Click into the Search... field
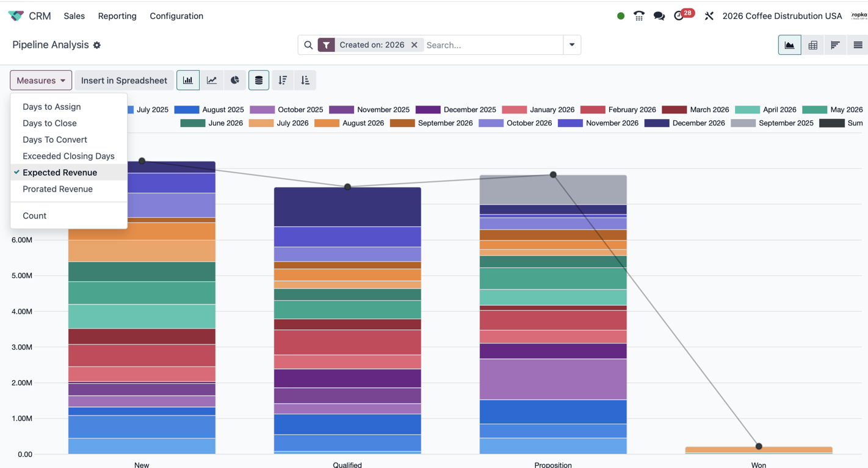This screenshot has width=868, height=468. (x=493, y=45)
